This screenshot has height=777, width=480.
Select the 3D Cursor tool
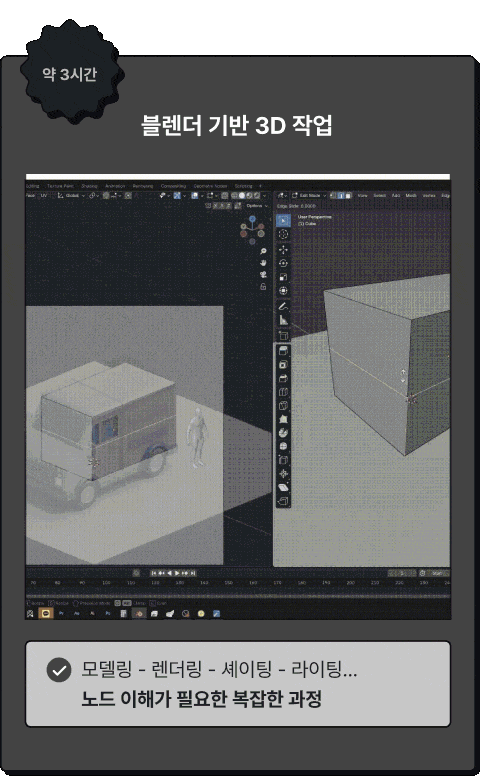pos(283,234)
